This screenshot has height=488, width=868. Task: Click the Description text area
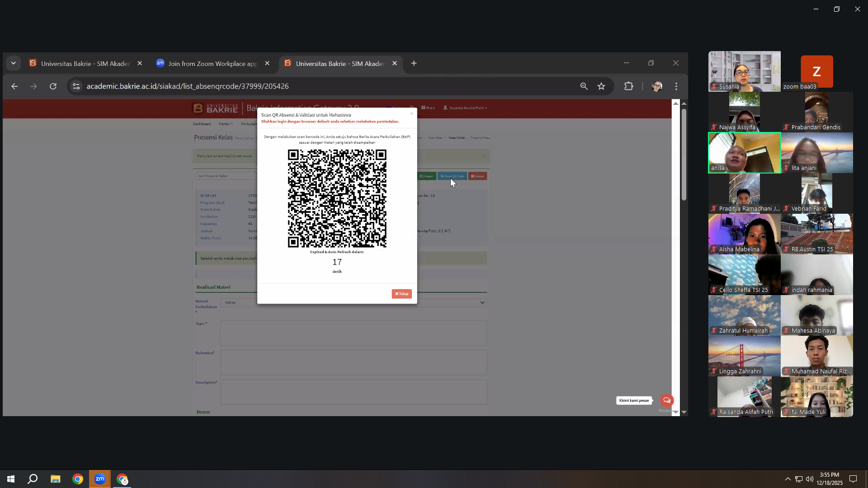click(354, 392)
